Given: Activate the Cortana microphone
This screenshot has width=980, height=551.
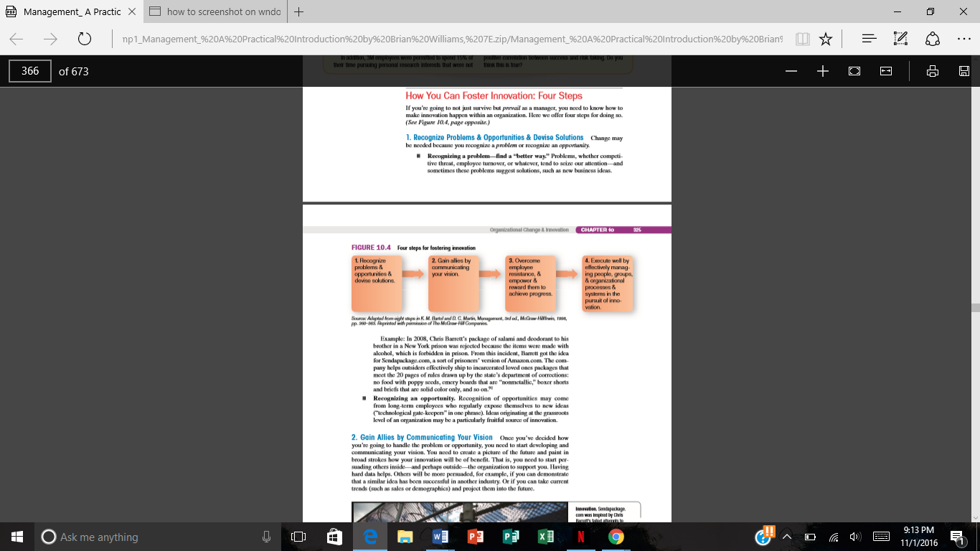Looking at the screenshot, I should (266, 537).
